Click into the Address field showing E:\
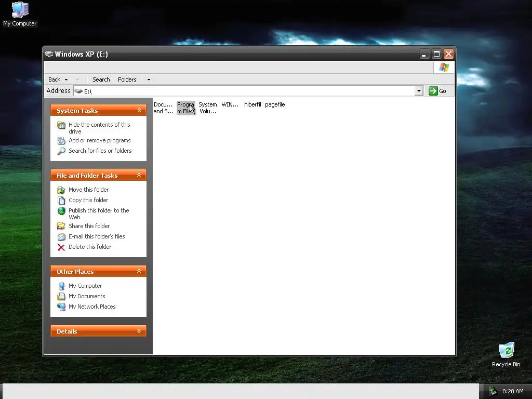Viewport: 532px width, 399px height. tap(249, 91)
